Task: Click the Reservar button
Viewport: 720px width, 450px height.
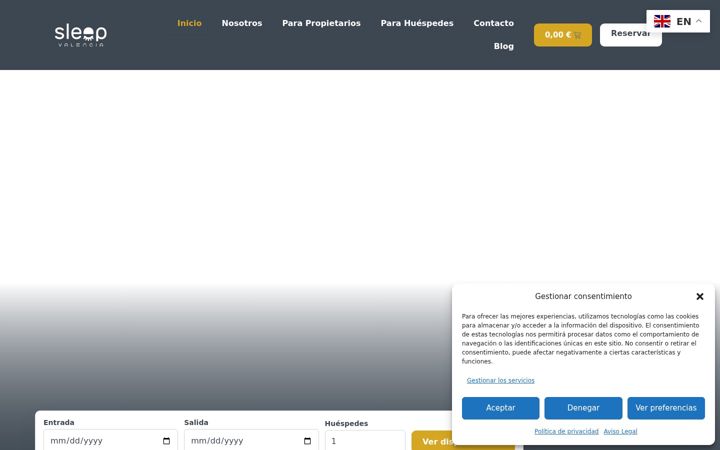Action: tap(630, 35)
